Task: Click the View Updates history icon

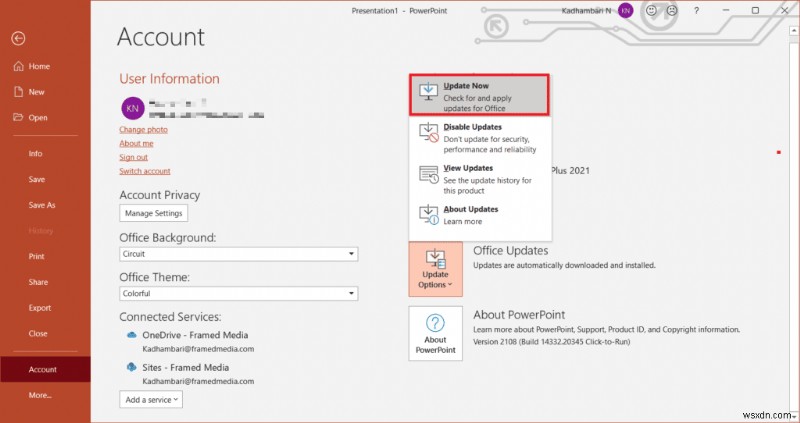Action: click(429, 174)
